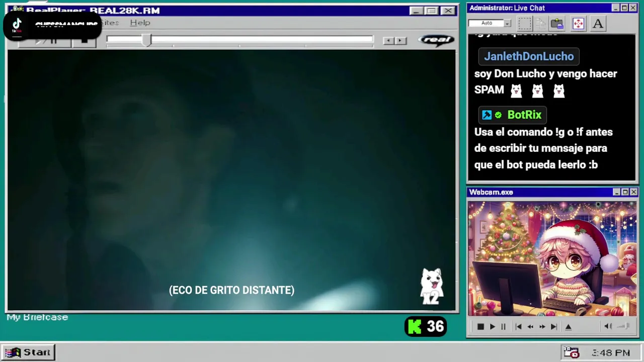Click the blue BotRix badge icon
Image resolution: width=644 pixels, height=362 pixels.
(x=487, y=115)
